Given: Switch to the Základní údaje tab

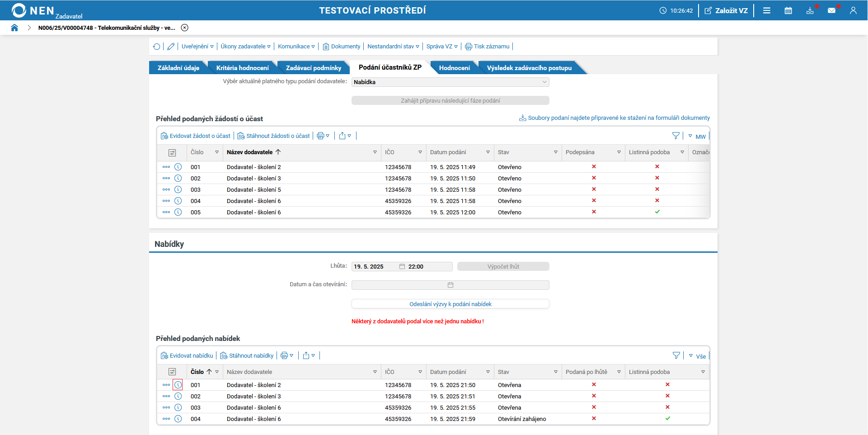Looking at the screenshot, I should click(x=178, y=68).
